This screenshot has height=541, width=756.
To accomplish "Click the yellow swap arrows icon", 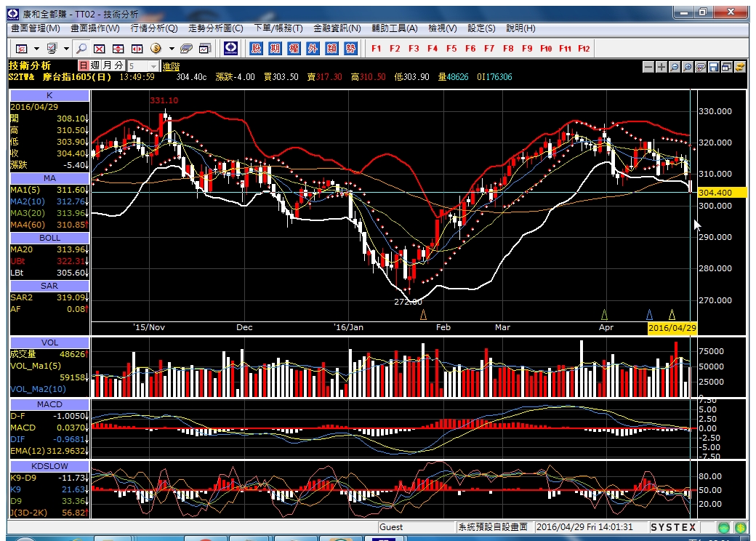I will tap(739, 67).
